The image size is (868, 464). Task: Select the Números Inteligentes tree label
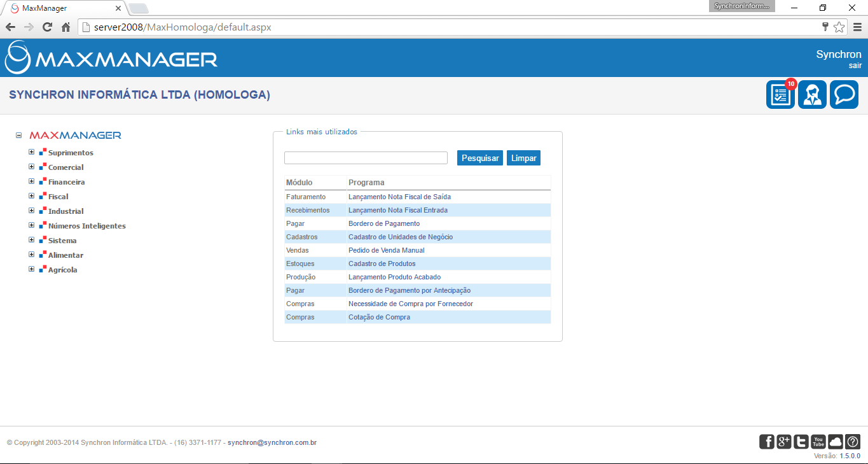(87, 226)
